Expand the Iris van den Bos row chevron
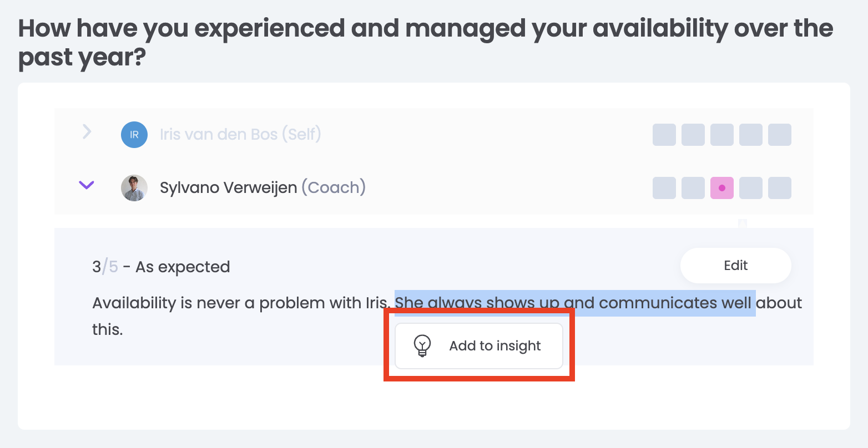 click(87, 132)
